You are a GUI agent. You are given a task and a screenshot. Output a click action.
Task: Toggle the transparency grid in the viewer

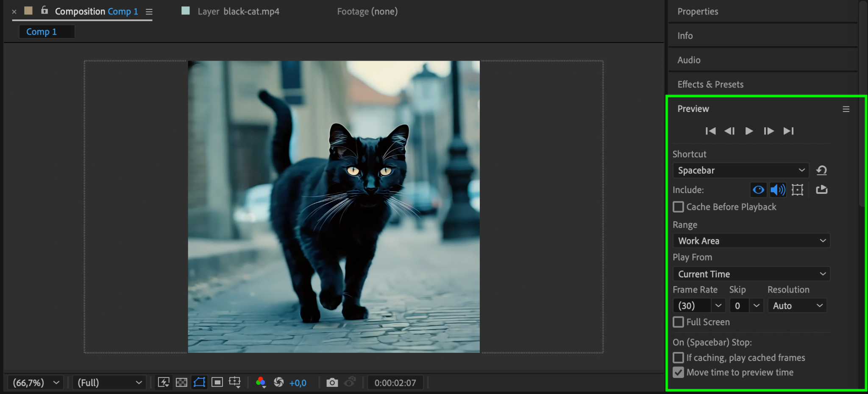[x=181, y=383]
